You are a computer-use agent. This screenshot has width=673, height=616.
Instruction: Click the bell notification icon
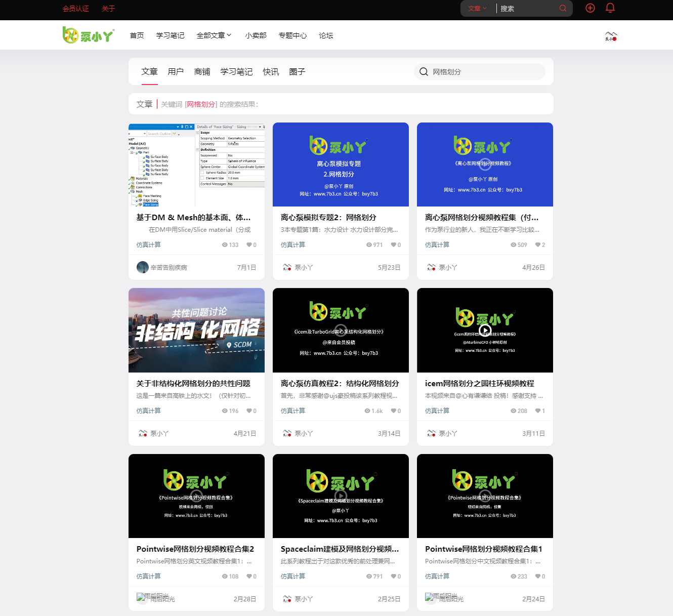coord(610,8)
